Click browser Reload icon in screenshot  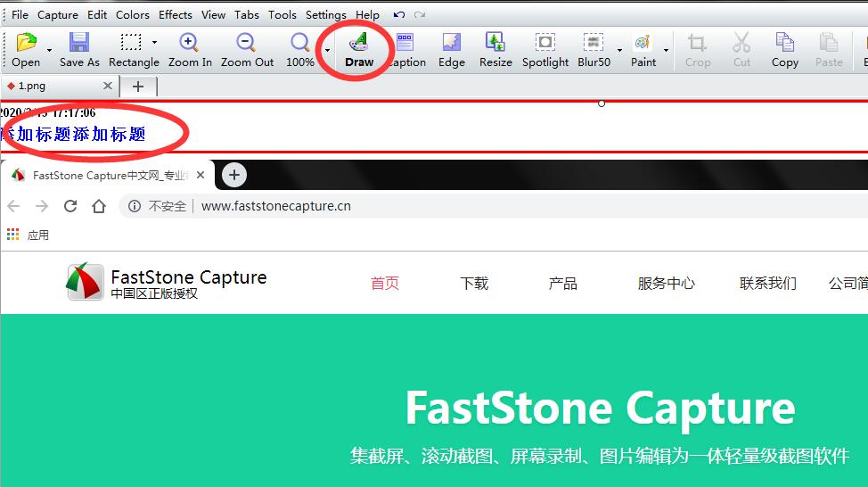coord(70,206)
